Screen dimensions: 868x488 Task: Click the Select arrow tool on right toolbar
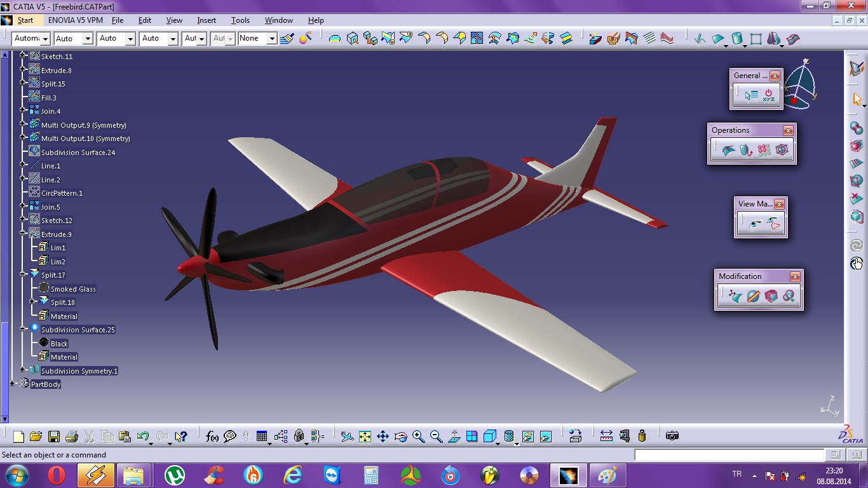pos(857,99)
